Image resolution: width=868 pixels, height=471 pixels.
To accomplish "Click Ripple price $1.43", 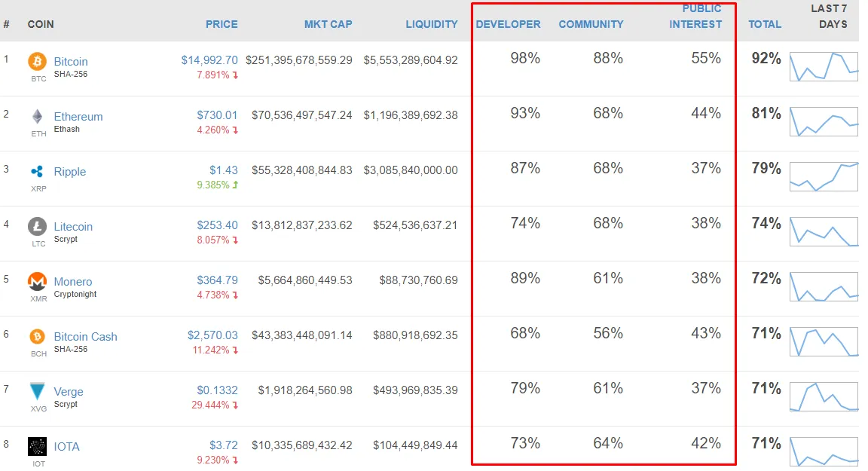I will (x=224, y=170).
